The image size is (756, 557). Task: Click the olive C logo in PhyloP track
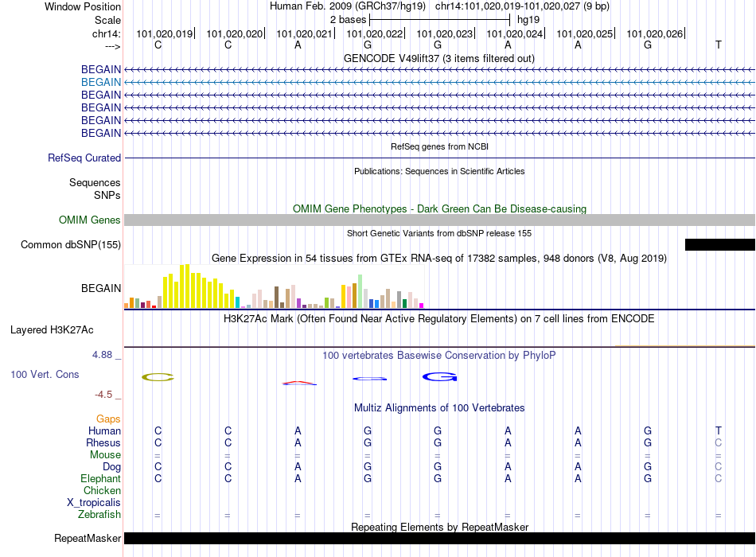point(158,377)
